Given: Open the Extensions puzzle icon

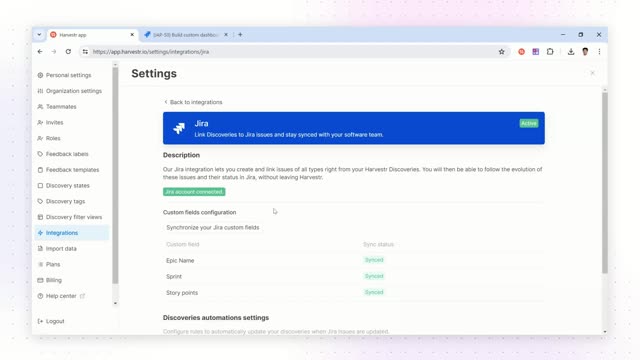Looking at the screenshot, I should click(x=550, y=52).
